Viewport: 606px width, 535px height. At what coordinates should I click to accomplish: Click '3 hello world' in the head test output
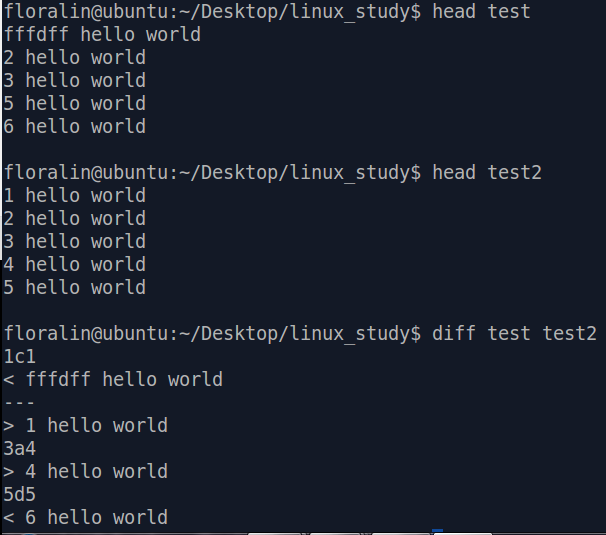75,80
